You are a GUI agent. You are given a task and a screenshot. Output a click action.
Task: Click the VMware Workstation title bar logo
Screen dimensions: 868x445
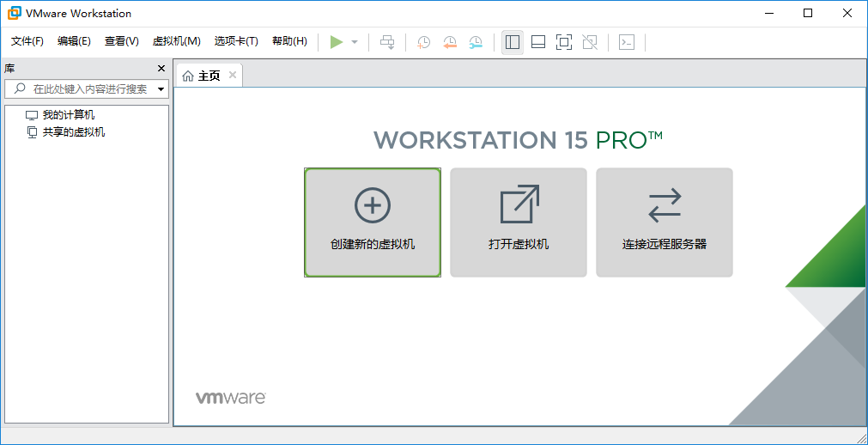[x=15, y=13]
